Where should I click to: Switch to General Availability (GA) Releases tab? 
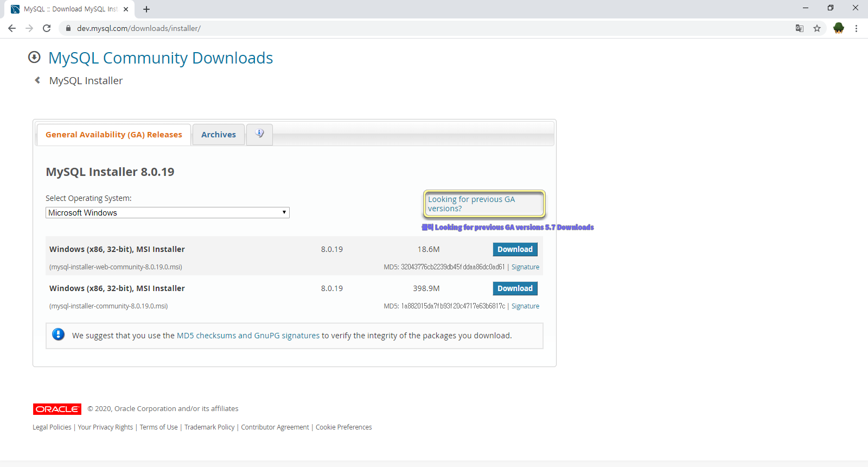pos(114,135)
